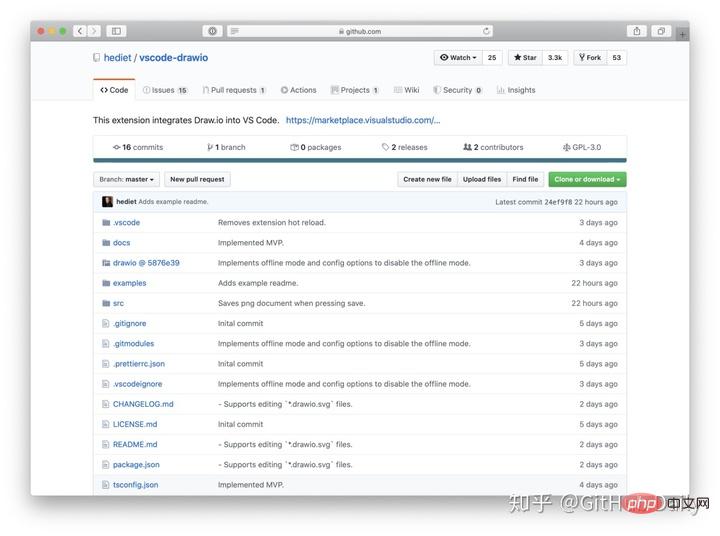Screen dimensions: 720x536
Task: Open latest commit 24ef9f8
Action: [558, 202]
